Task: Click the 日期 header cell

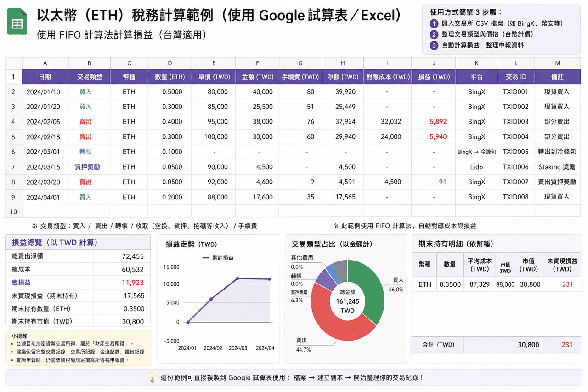Action: coord(45,77)
